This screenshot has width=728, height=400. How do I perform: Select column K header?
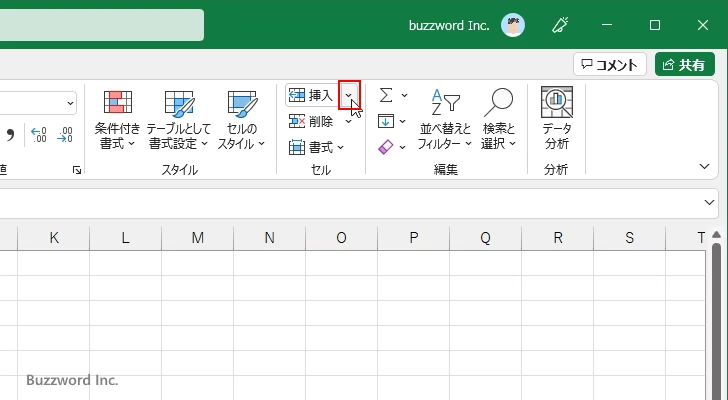click(54, 238)
